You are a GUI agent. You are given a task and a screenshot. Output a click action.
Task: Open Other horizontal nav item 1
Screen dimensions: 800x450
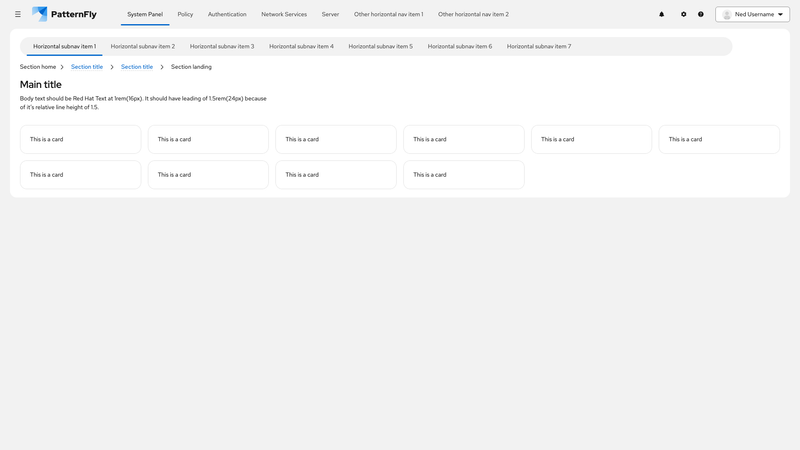pyautogui.click(x=389, y=14)
